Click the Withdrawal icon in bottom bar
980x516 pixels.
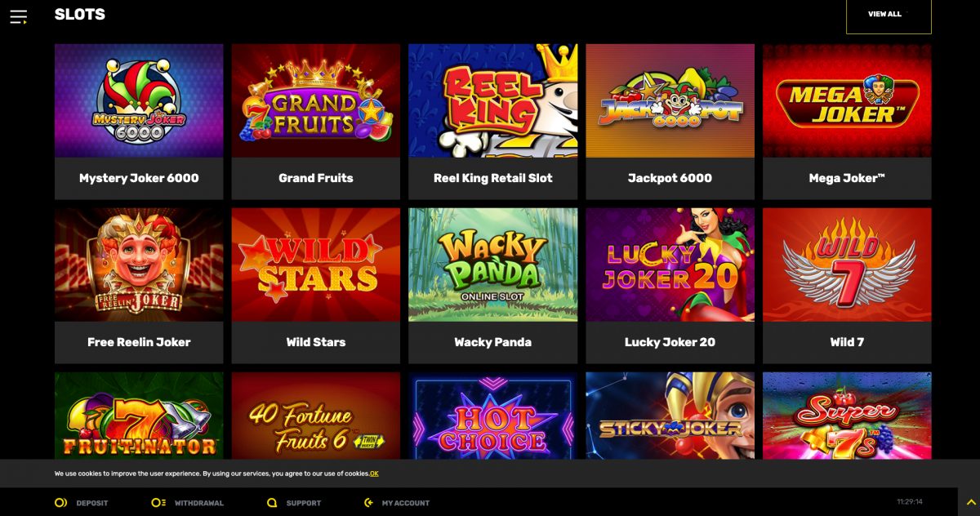[158, 503]
